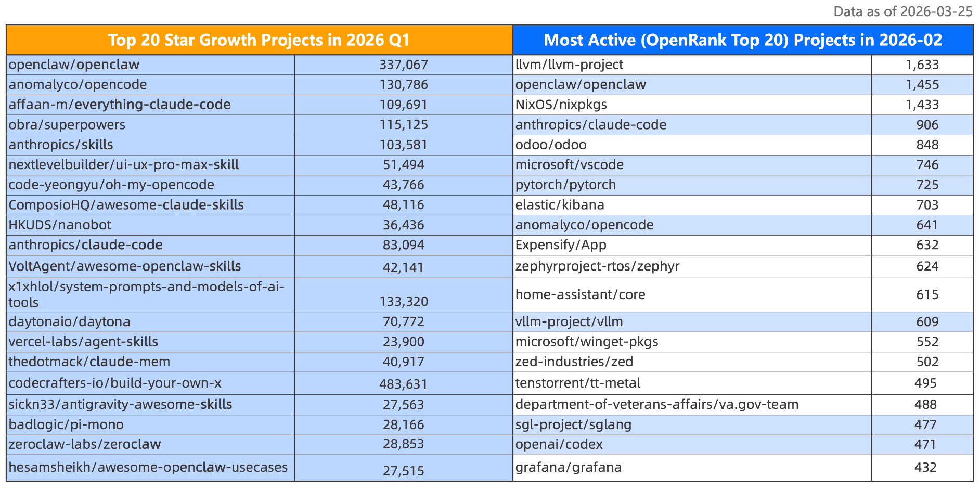
Task: Select hesamsheikh/awesome-openclaw-usecases cell
Action: point(150,468)
